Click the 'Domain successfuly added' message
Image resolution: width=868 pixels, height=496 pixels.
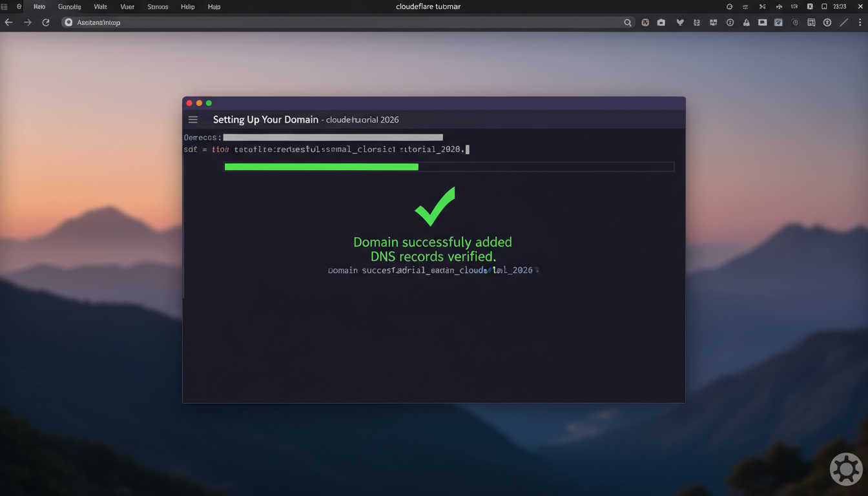[x=433, y=242]
